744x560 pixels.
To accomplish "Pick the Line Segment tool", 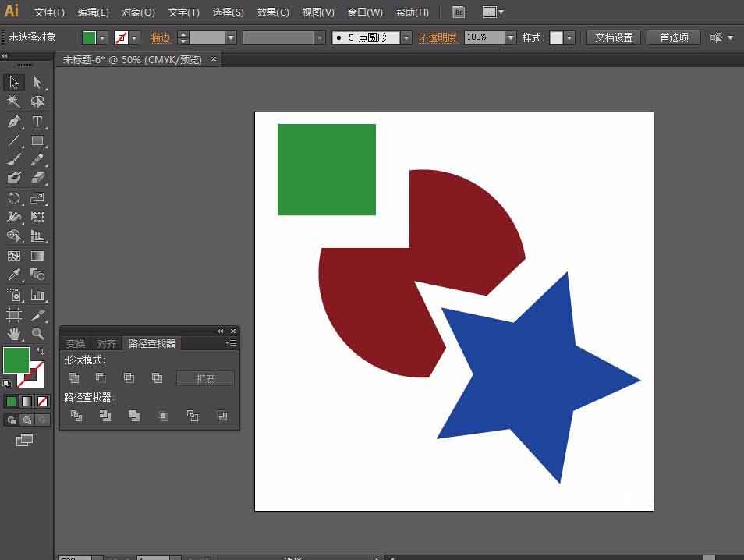I will (14, 140).
